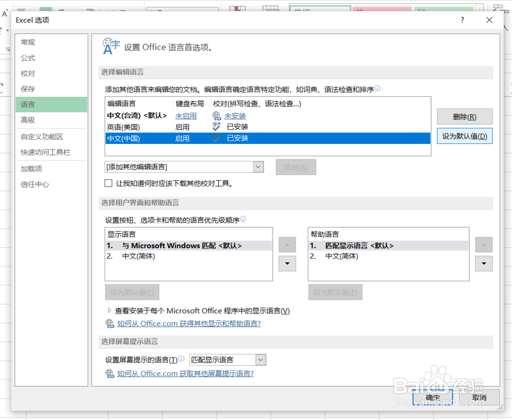Open 如何从 Office.com 获取其他屏幕提示语言 link

pos(185,373)
